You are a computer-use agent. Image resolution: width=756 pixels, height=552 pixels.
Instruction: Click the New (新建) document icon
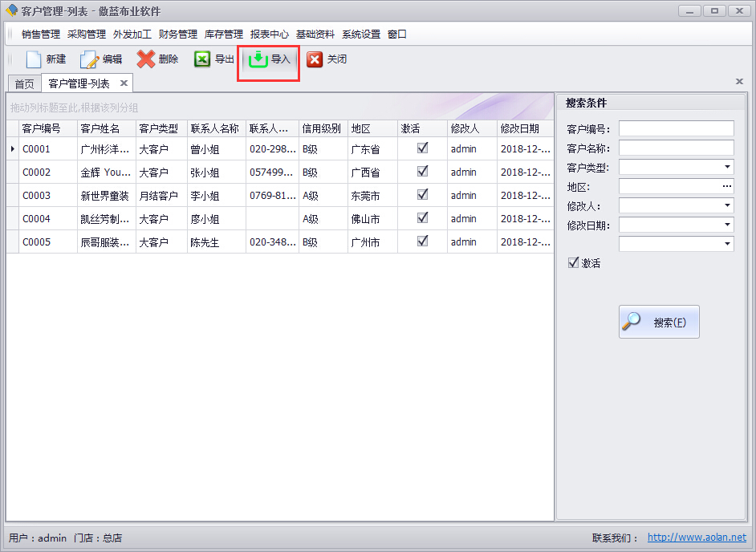point(33,59)
